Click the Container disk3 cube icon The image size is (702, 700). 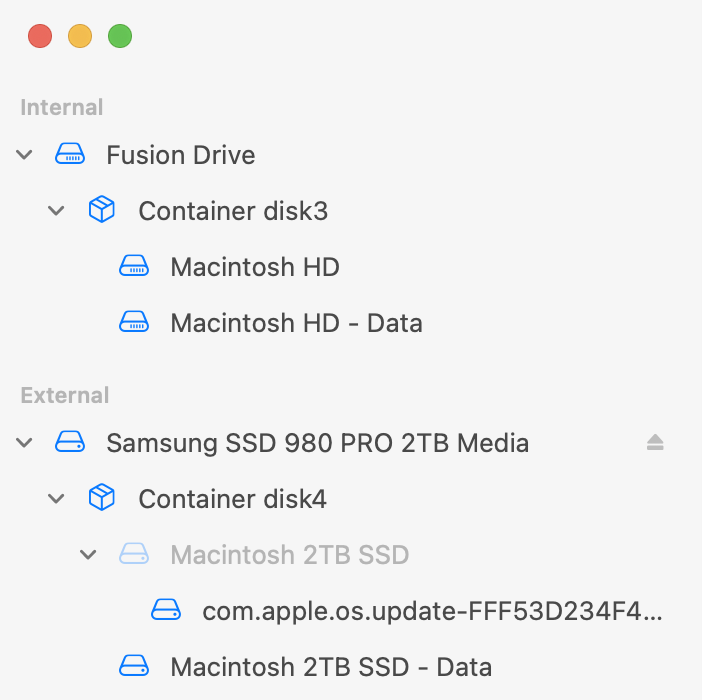click(x=102, y=211)
